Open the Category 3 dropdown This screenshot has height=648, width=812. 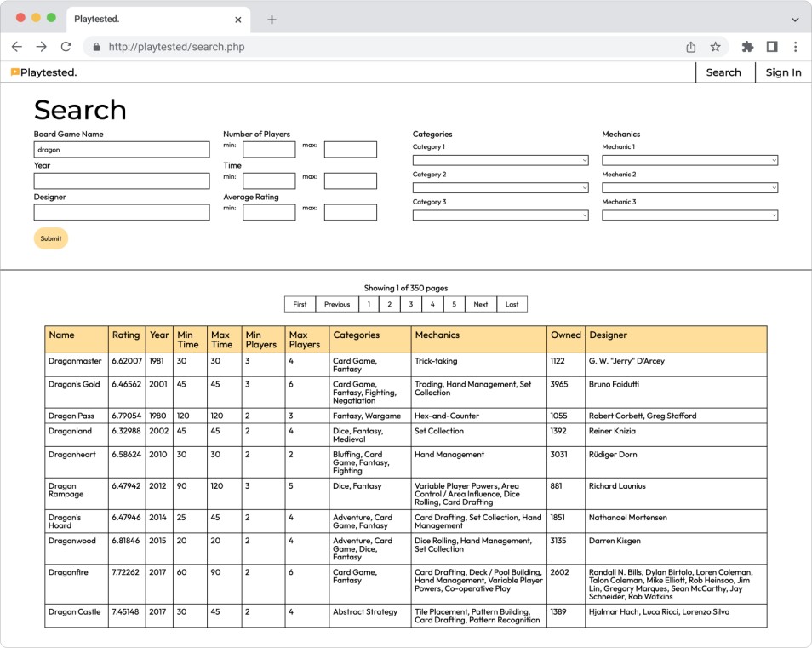click(x=500, y=215)
